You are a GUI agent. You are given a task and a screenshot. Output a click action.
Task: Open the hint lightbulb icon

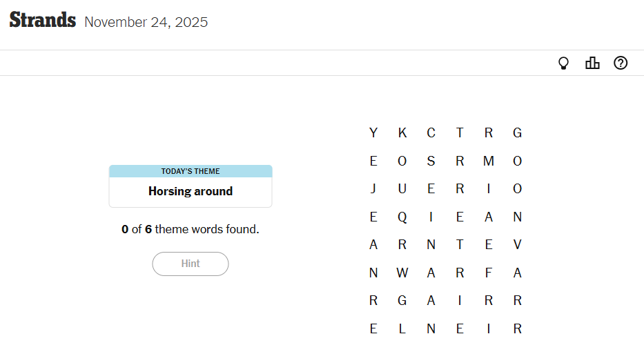pos(563,63)
